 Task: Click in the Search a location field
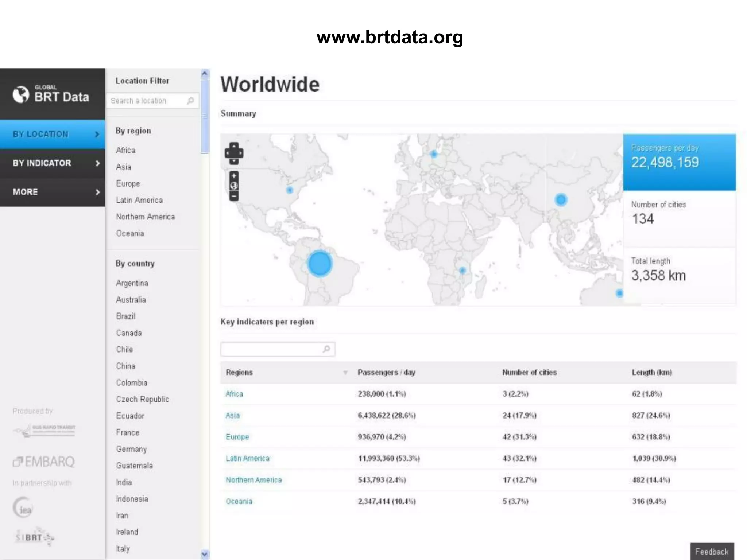tap(146, 101)
